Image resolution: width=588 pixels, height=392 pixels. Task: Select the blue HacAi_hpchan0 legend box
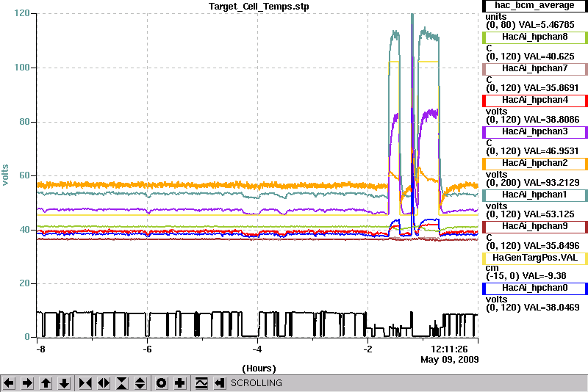(x=535, y=288)
